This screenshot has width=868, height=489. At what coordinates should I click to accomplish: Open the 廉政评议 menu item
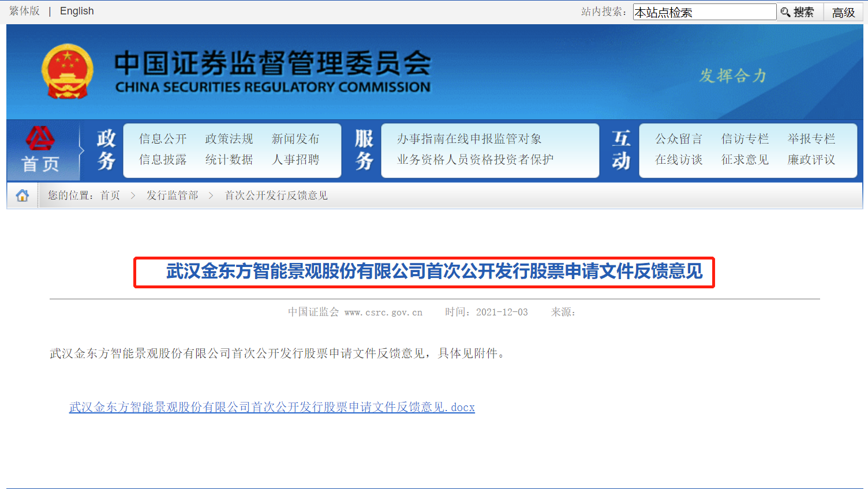(x=811, y=160)
